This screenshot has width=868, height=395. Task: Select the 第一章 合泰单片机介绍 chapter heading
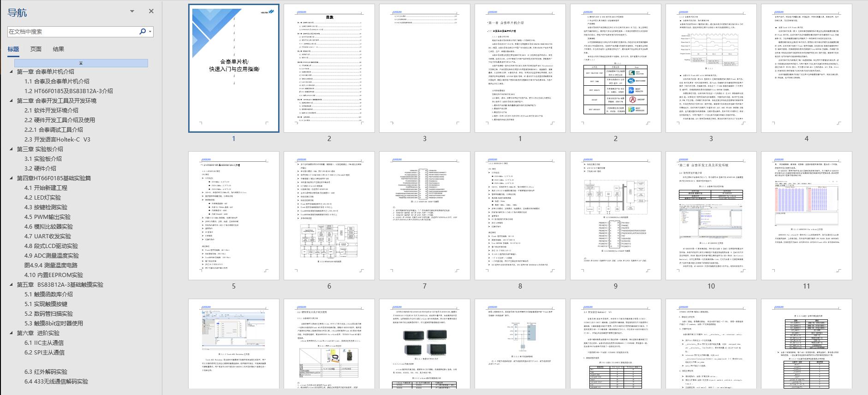click(45, 71)
